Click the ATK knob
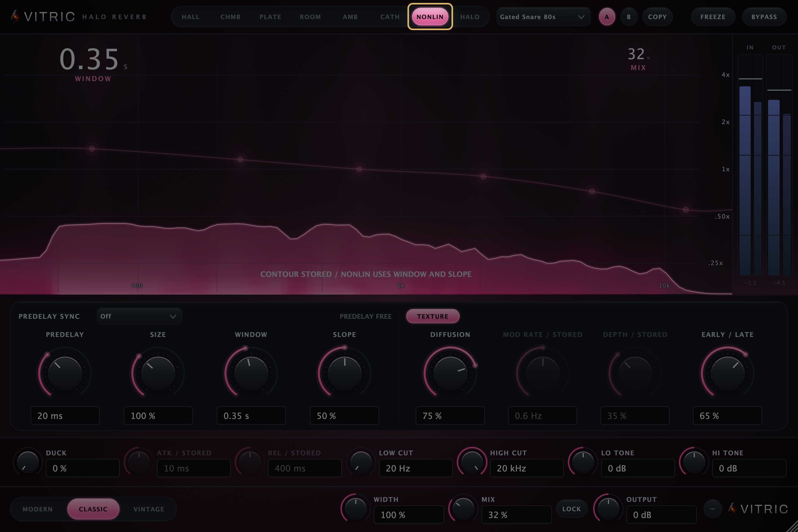This screenshot has height=532, width=798. click(139, 462)
